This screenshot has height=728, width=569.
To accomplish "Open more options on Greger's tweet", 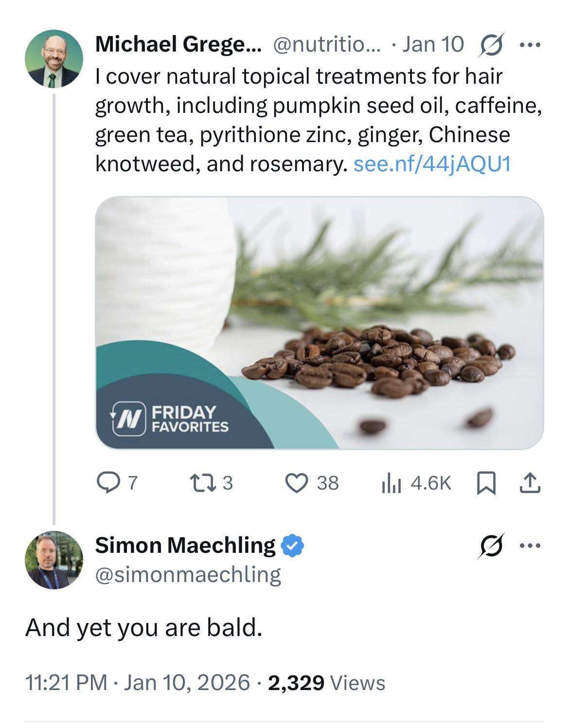I will (530, 45).
